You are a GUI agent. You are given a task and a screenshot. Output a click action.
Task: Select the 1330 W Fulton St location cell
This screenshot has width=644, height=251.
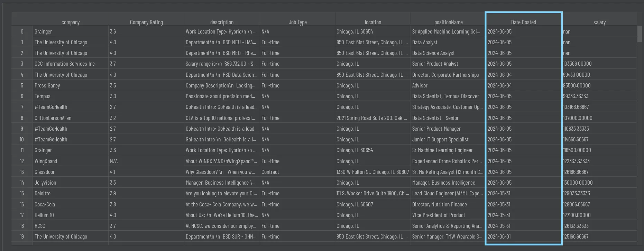[x=372, y=172]
